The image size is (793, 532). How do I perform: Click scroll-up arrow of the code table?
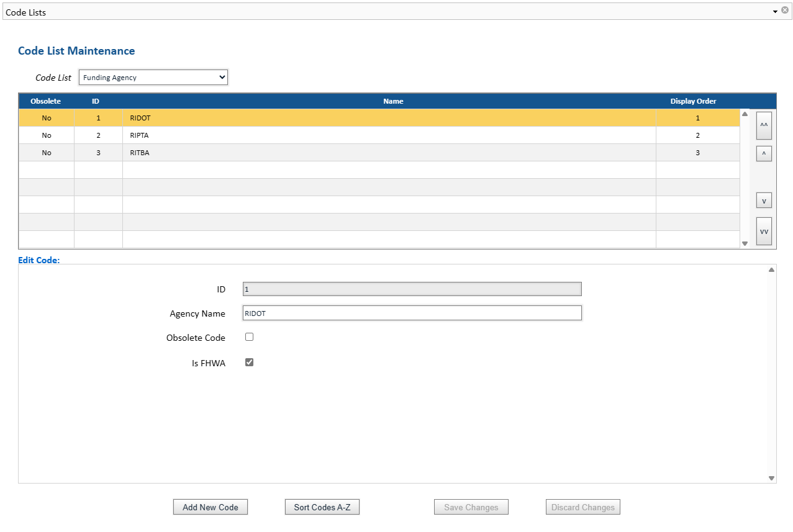tap(745, 114)
